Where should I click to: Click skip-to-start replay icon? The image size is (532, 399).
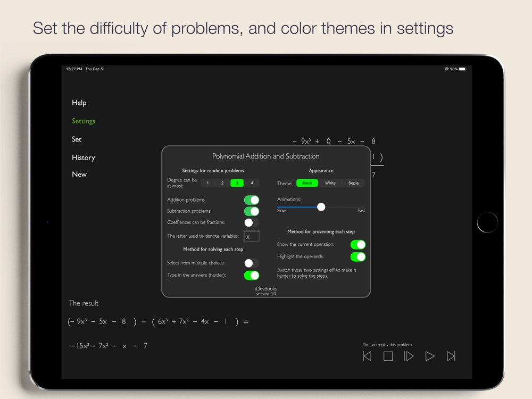[x=367, y=356]
